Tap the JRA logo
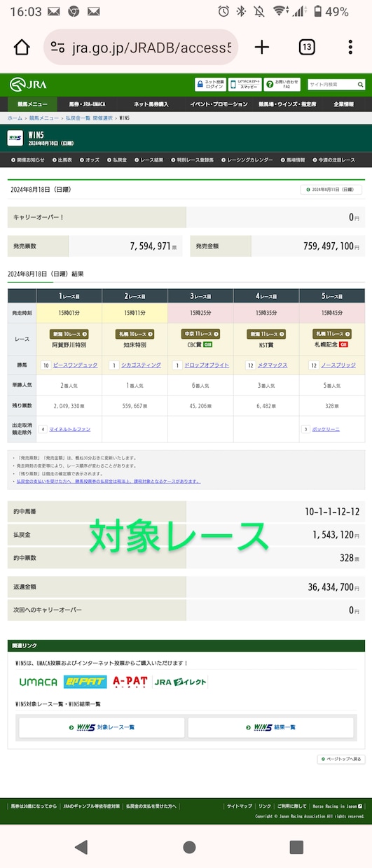The width and height of the screenshot is (372, 868). [x=28, y=85]
